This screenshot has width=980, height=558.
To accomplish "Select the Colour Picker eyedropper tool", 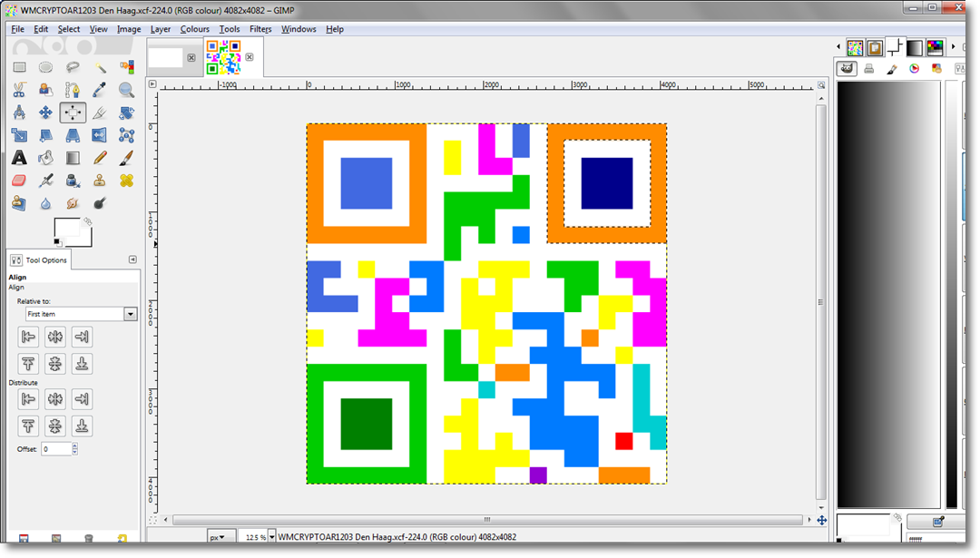I will [x=100, y=90].
